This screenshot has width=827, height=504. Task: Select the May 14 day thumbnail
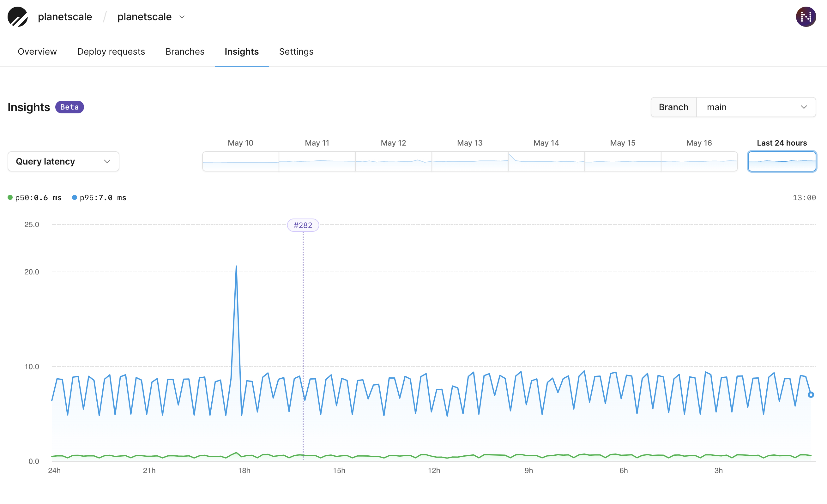pyautogui.click(x=546, y=161)
